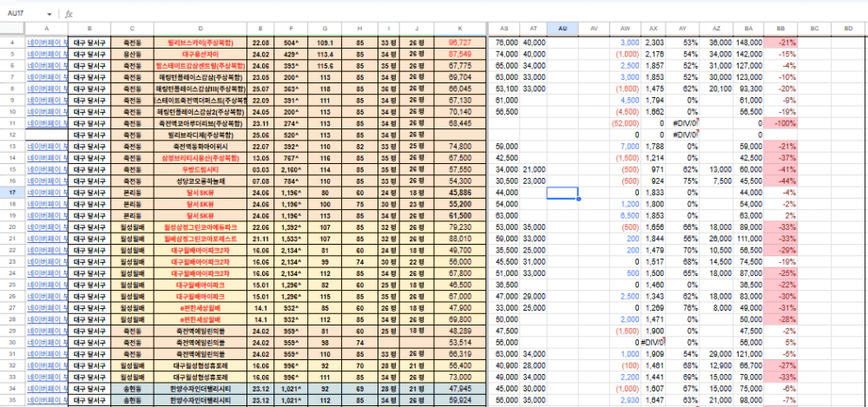Click into the formula bar field
This screenshot has width=868, height=407.
(x=434, y=15)
